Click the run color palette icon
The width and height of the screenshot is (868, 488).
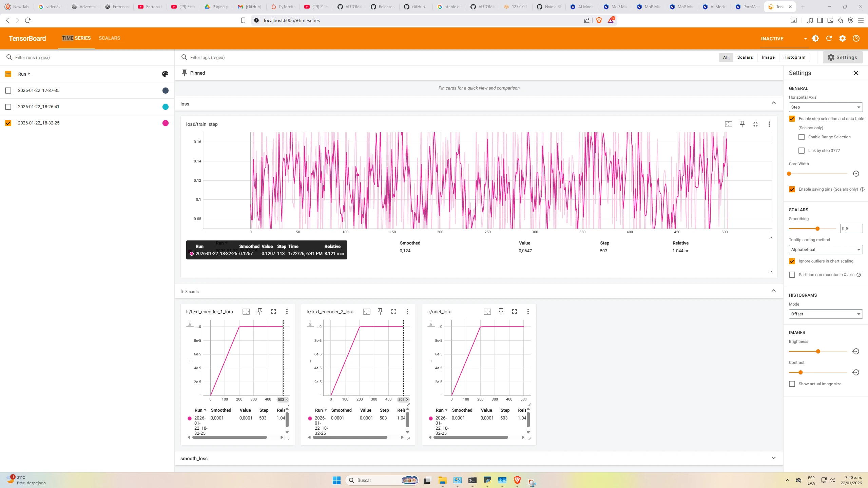tap(165, 74)
